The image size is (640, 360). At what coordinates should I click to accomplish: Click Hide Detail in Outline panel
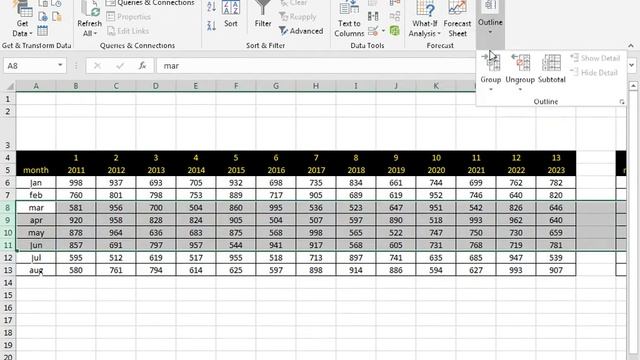[x=594, y=73]
